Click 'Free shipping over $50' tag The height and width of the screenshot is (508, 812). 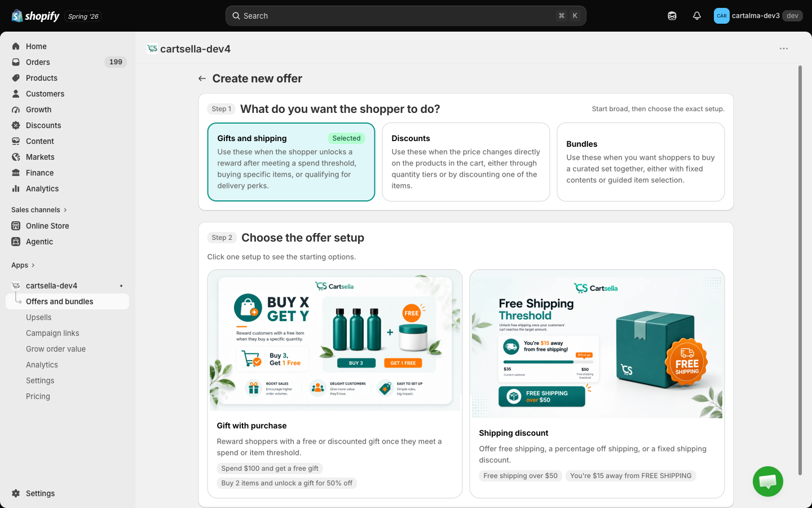click(x=520, y=476)
